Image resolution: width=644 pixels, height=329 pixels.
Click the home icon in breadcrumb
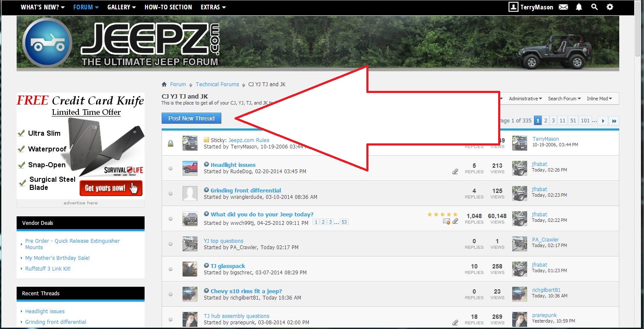pyautogui.click(x=164, y=84)
